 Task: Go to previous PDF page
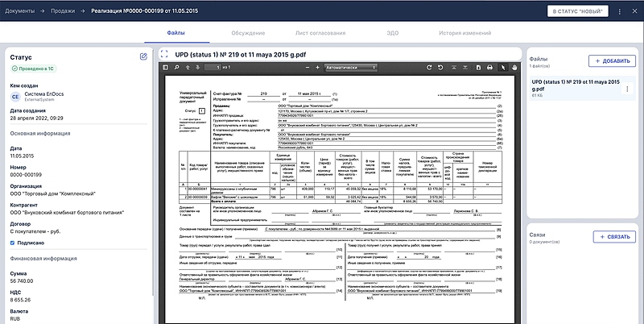click(x=187, y=68)
